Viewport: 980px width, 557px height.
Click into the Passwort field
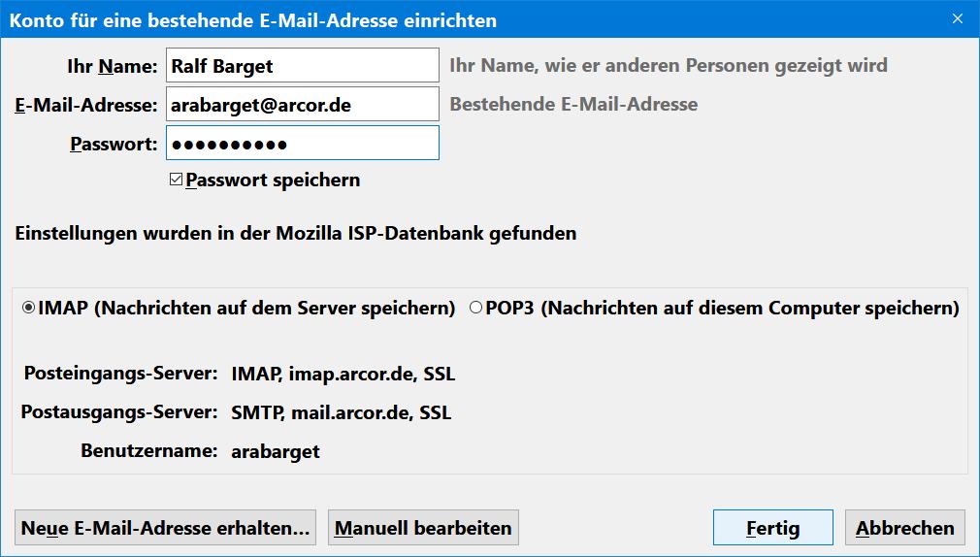[x=302, y=143]
